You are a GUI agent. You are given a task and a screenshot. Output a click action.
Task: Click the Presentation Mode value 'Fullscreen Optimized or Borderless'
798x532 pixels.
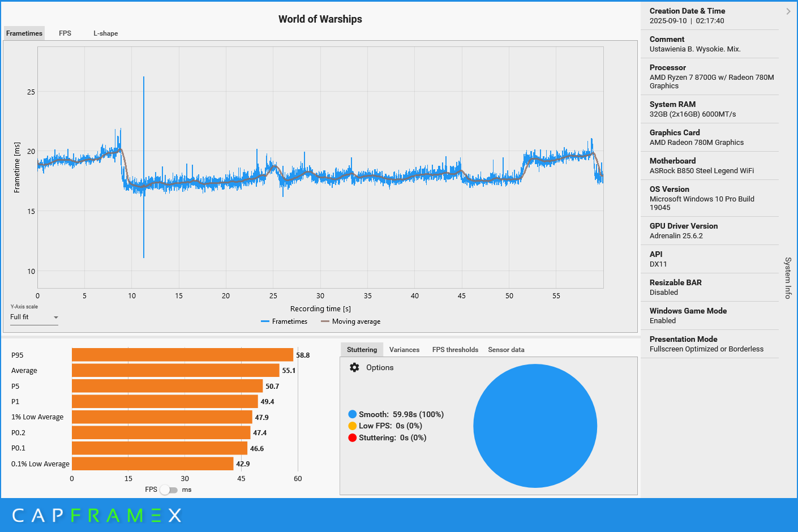[x=706, y=349]
